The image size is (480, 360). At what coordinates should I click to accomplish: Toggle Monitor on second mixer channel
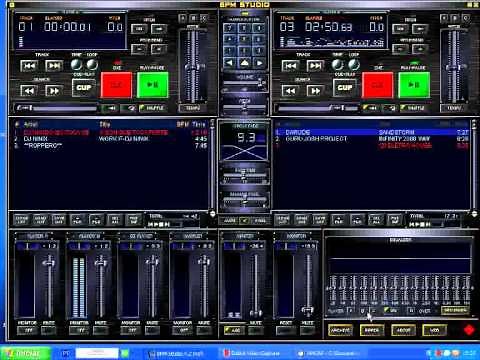click(79, 330)
